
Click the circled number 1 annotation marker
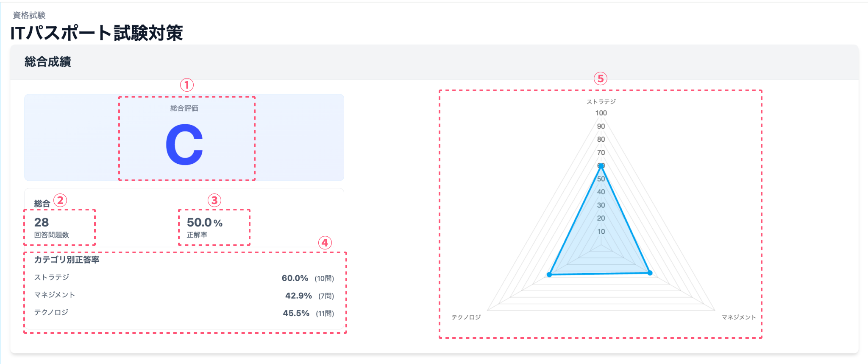(x=187, y=85)
